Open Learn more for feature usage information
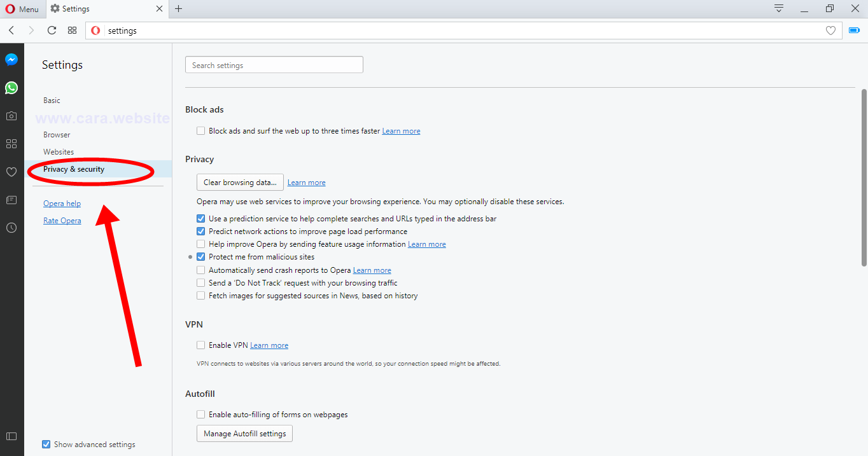This screenshot has width=868, height=456. point(427,244)
